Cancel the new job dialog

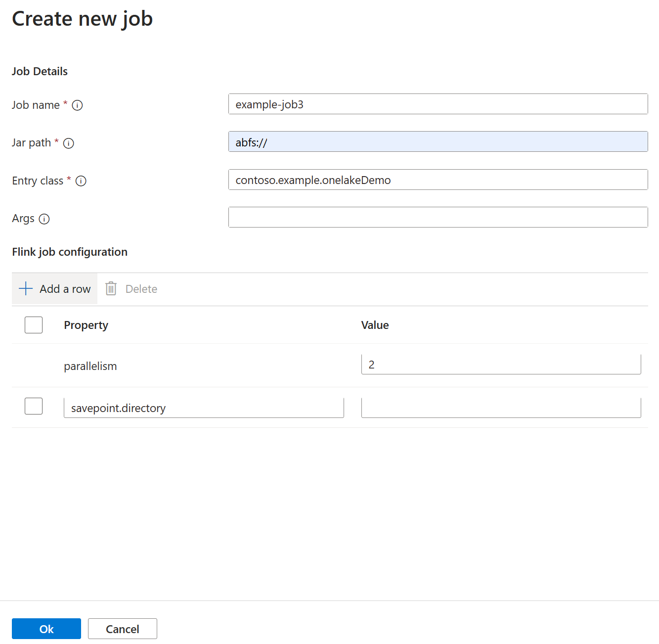tap(122, 629)
